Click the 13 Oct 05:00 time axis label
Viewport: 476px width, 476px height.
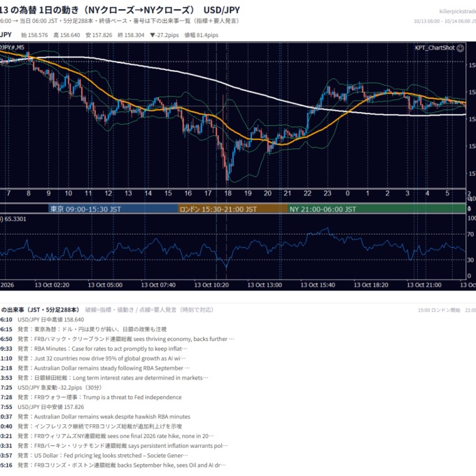pos(105,285)
